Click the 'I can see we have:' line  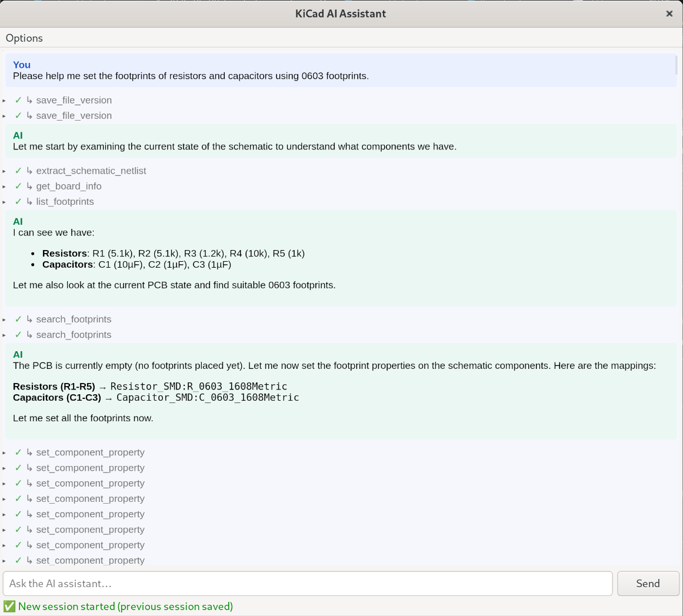point(54,232)
